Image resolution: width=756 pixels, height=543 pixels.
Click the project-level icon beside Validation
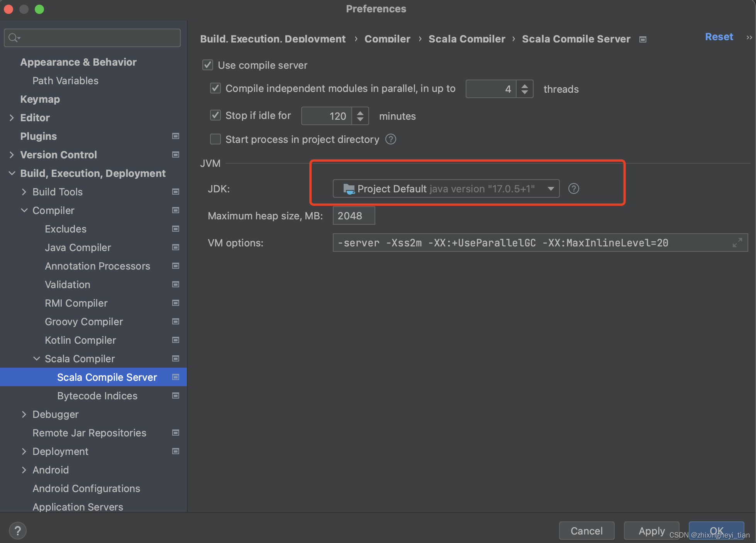176,284
